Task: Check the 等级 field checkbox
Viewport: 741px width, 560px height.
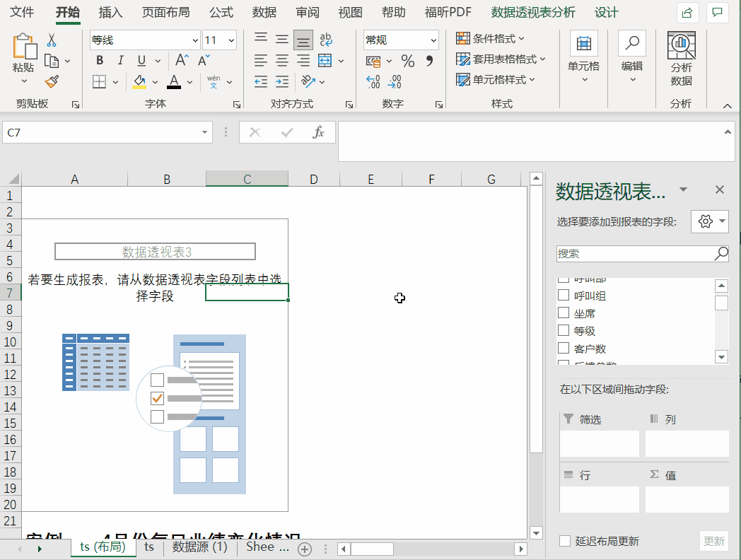Action: point(564,330)
